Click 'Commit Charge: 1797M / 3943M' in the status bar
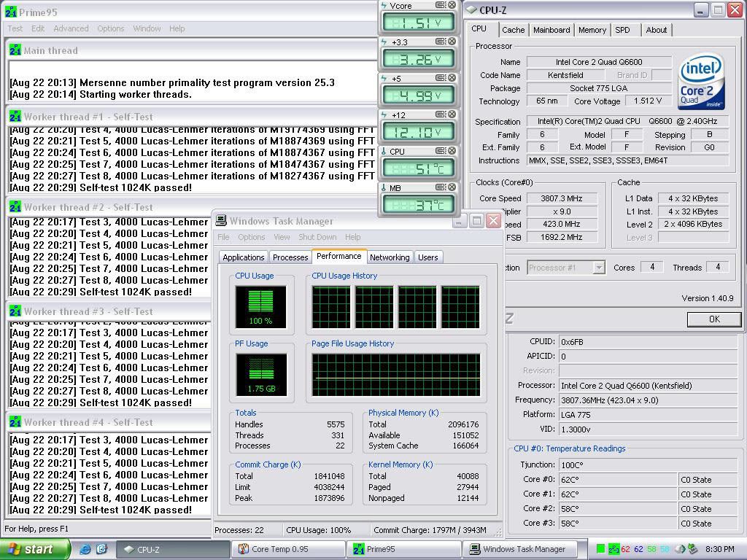 point(430,530)
